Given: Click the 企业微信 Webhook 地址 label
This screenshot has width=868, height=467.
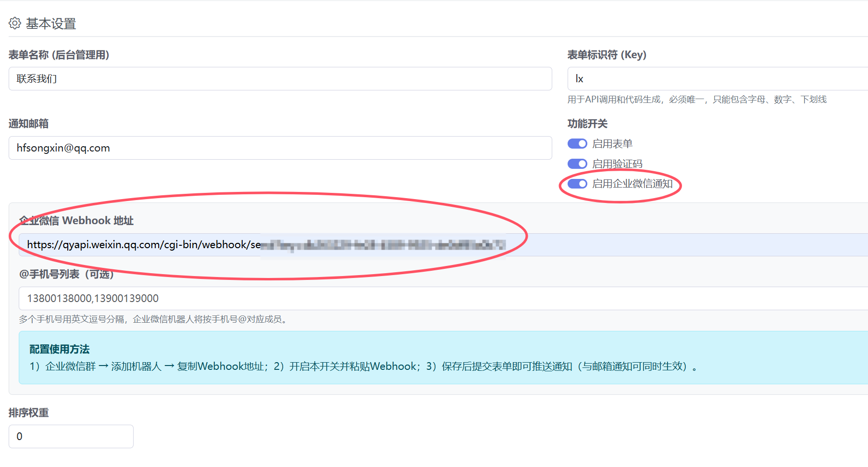Looking at the screenshot, I should click(76, 221).
